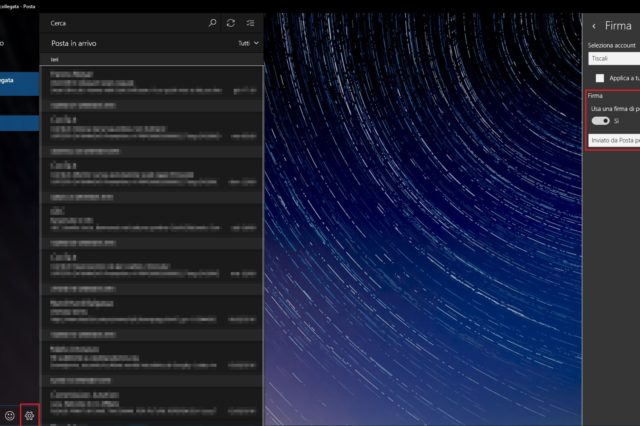640x426 pixels.
Task: Open the first email under Ieri
Action: [x=151, y=82]
